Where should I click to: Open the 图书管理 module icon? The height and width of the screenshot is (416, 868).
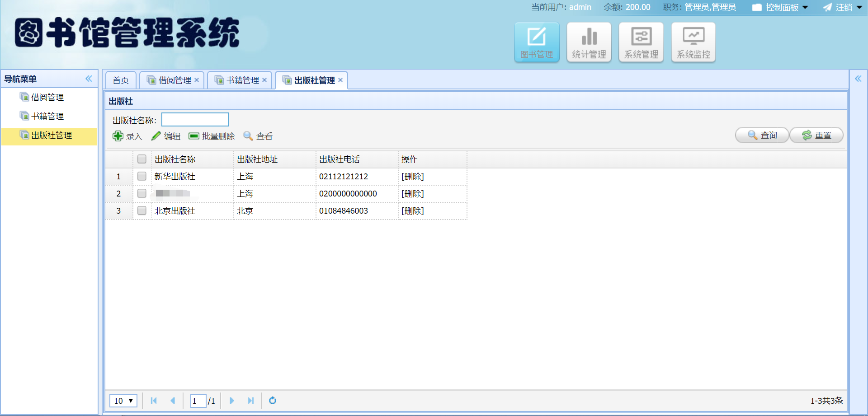(x=537, y=42)
